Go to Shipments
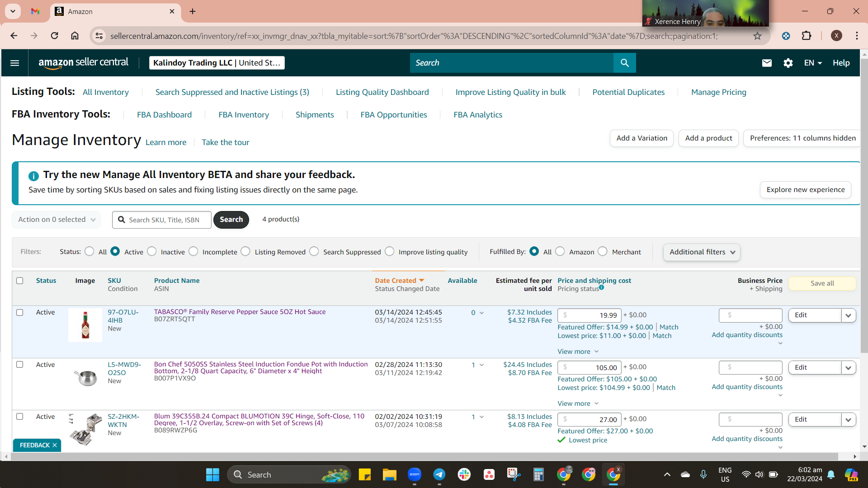 315,115
